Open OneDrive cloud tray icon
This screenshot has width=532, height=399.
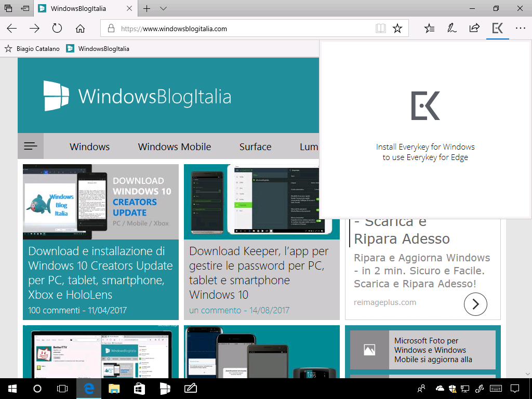click(x=440, y=389)
